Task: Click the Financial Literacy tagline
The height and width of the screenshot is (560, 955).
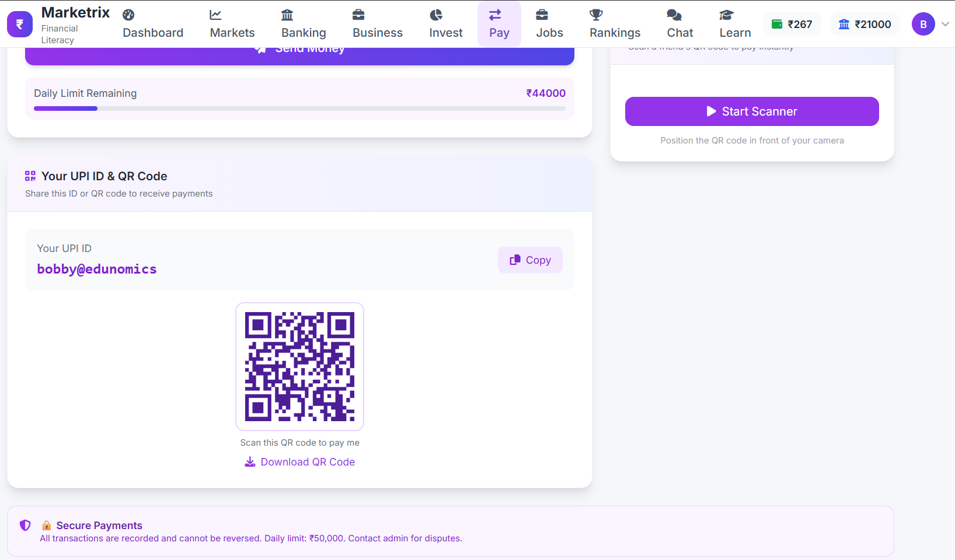Action: (x=59, y=34)
